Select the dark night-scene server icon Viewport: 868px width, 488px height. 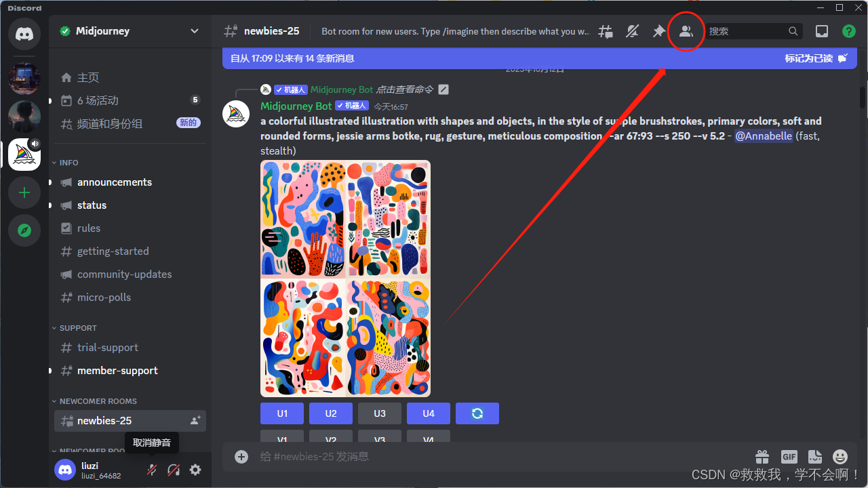point(24,78)
